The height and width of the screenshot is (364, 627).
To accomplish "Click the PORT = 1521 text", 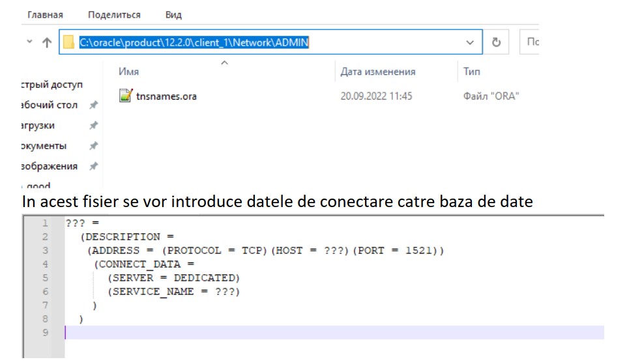I will point(394,251).
